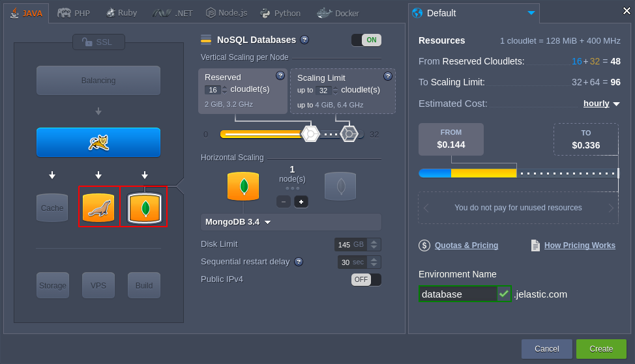Click the TO $0.336 price box

pos(586,139)
